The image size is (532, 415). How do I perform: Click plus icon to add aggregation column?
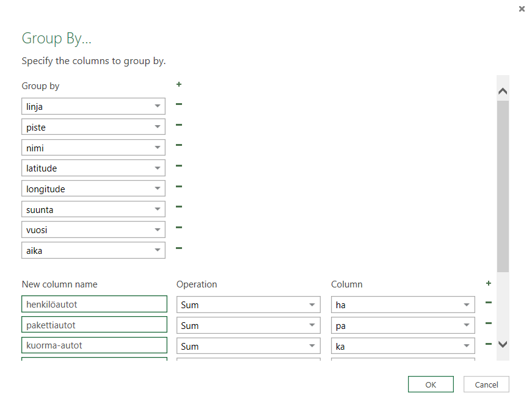pos(488,283)
